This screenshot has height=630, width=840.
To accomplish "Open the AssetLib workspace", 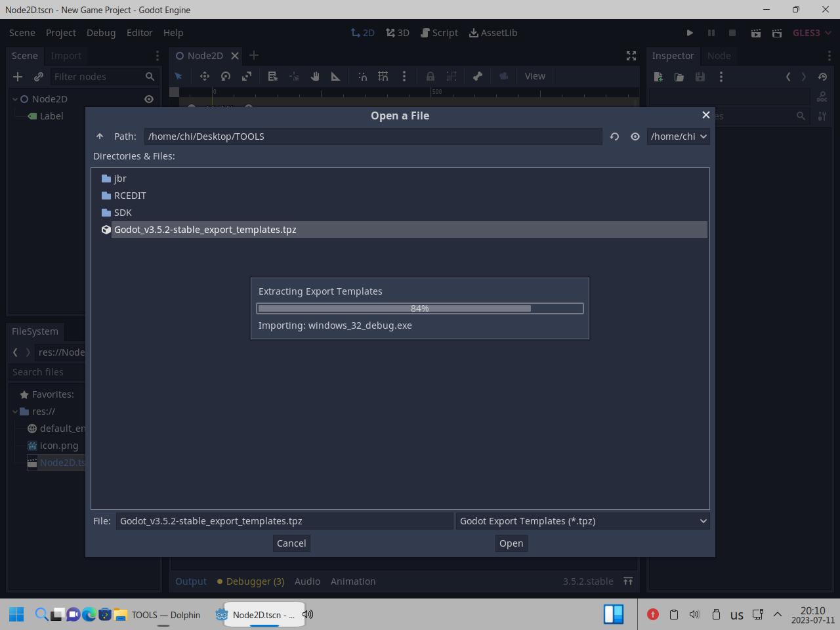I will tap(493, 33).
